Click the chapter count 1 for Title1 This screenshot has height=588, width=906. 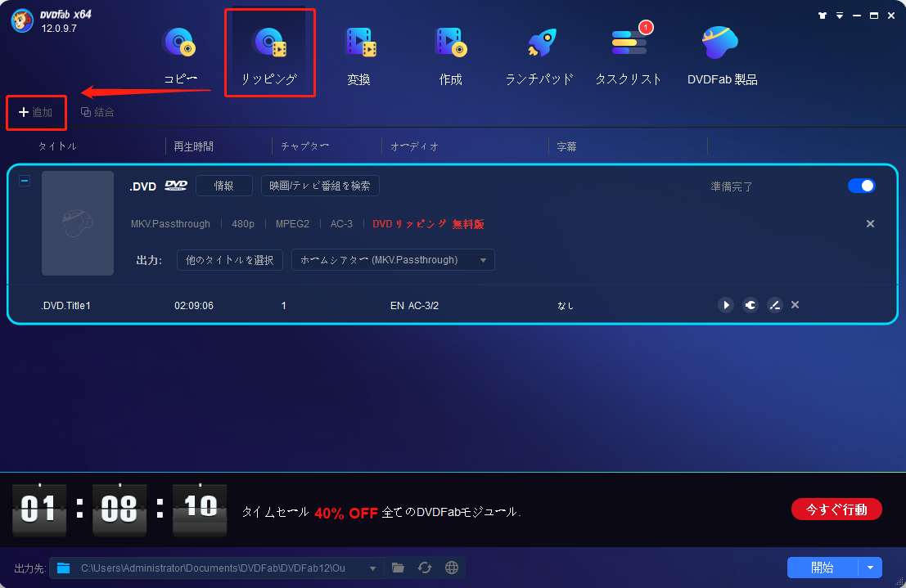click(284, 306)
